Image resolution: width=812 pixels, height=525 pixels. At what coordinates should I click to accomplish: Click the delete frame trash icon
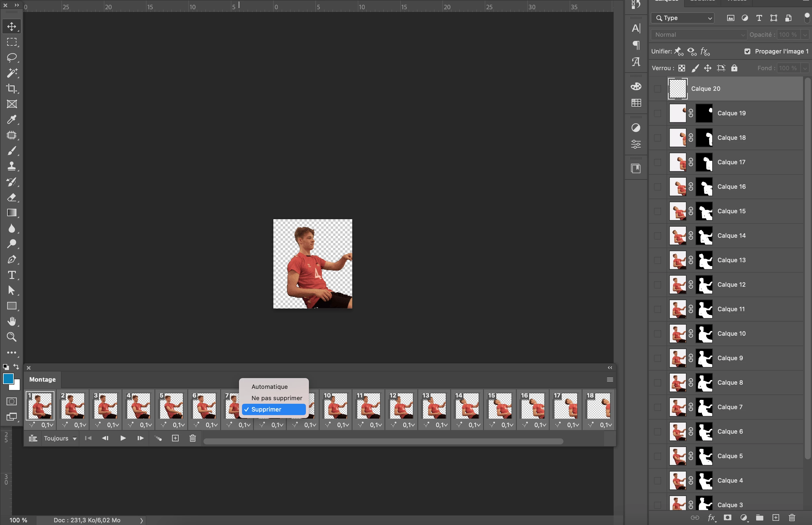pyautogui.click(x=193, y=438)
